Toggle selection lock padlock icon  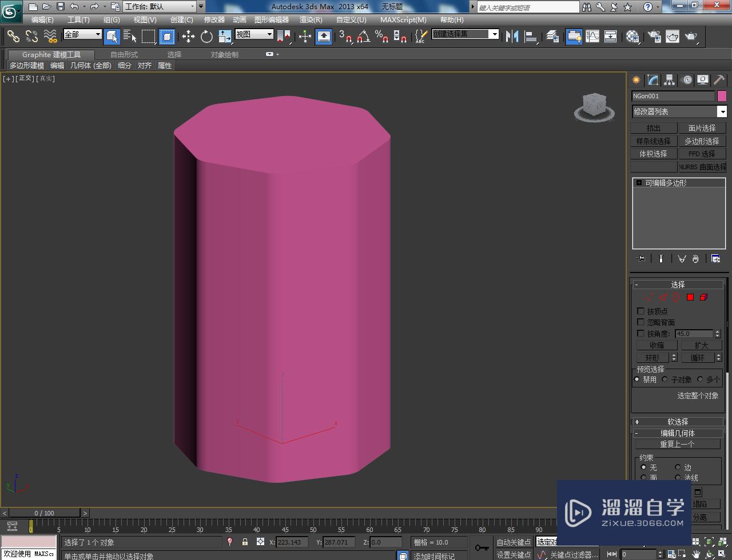245,542
